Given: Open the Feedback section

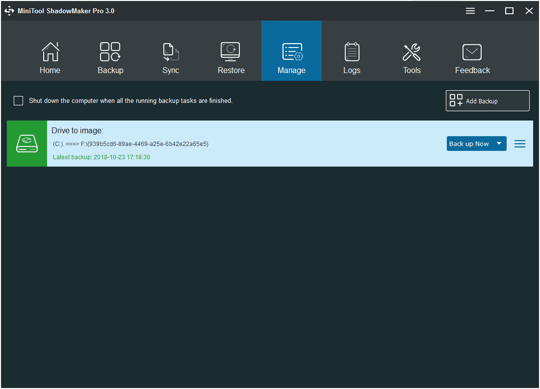Looking at the screenshot, I should click(x=472, y=57).
